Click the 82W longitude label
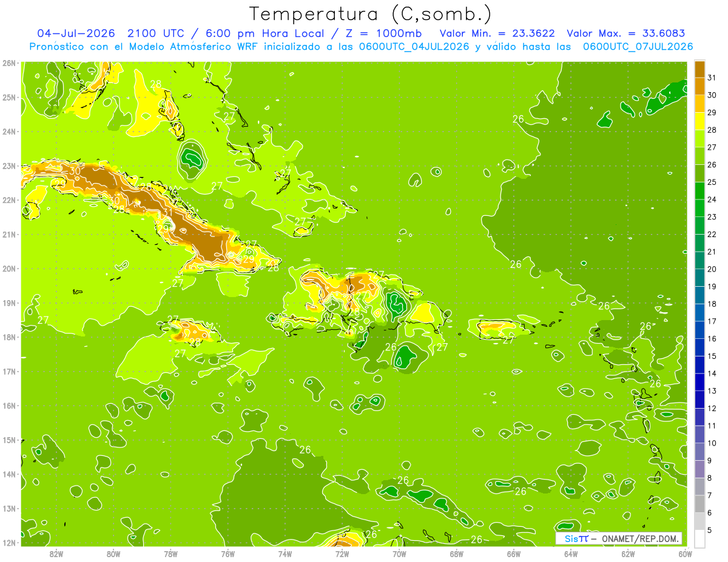 (x=56, y=554)
